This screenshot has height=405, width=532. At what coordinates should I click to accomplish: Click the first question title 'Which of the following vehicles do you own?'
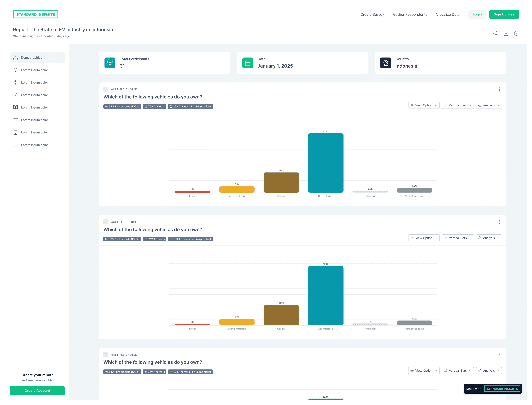pyautogui.click(x=153, y=97)
